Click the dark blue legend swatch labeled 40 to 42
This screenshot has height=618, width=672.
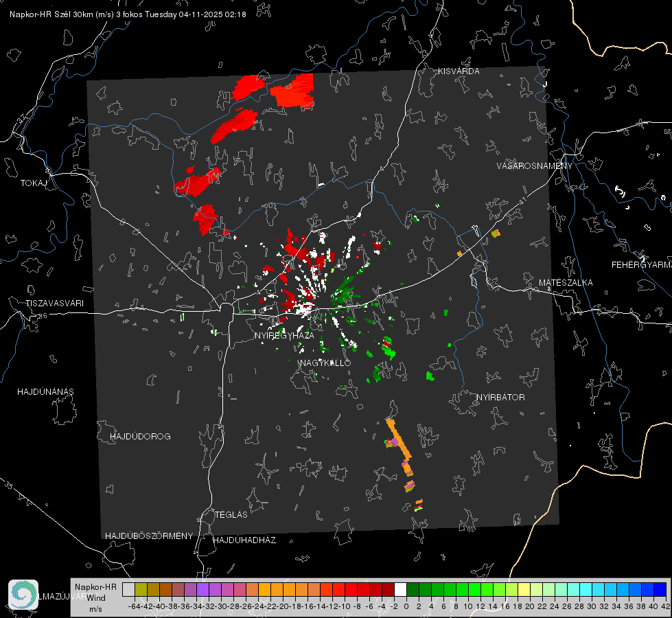click(x=660, y=590)
